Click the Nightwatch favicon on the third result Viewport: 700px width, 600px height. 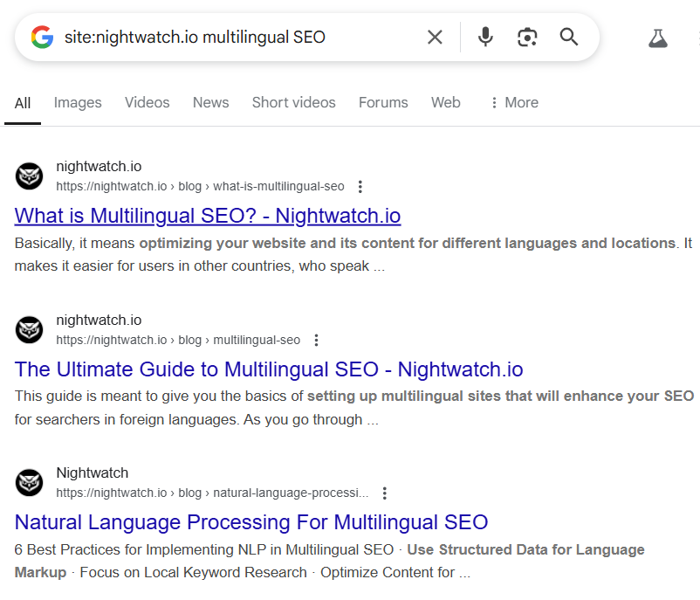(29, 482)
